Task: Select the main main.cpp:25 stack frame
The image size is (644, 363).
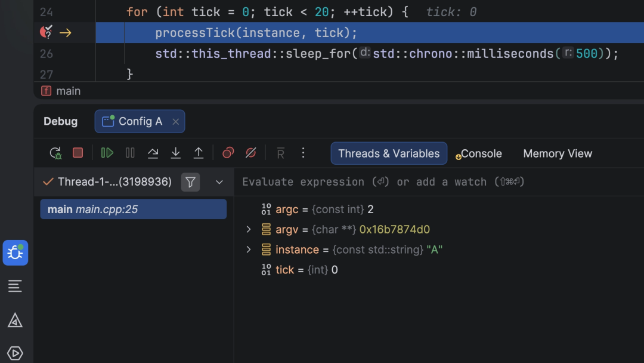Action: (x=134, y=209)
